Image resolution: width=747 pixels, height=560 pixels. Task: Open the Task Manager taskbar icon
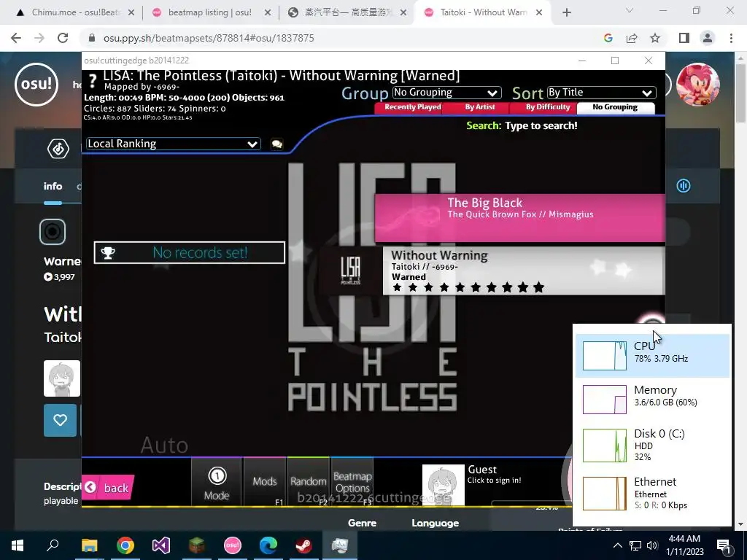point(340,545)
